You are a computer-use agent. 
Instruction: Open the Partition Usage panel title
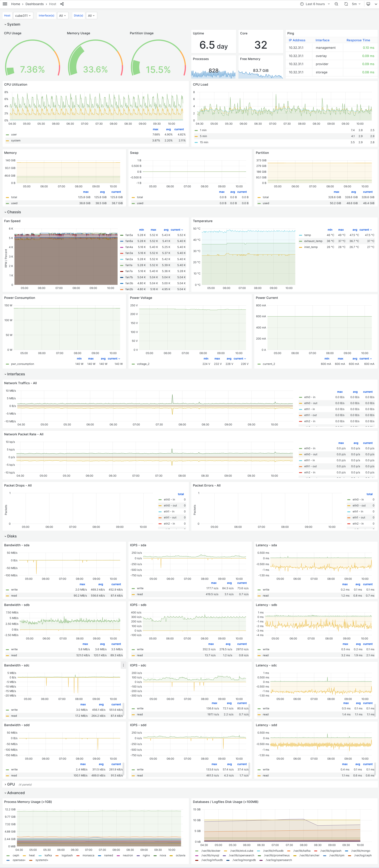point(142,33)
